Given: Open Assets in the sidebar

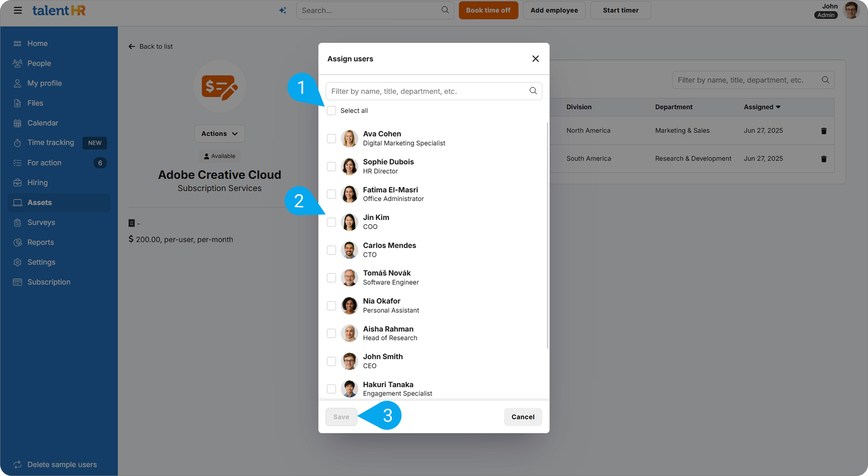Looking at the screenshot, I should [x=59, y=203].
